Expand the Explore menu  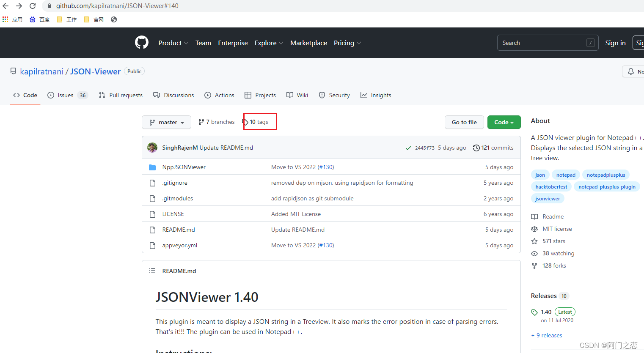coord(269,43)
